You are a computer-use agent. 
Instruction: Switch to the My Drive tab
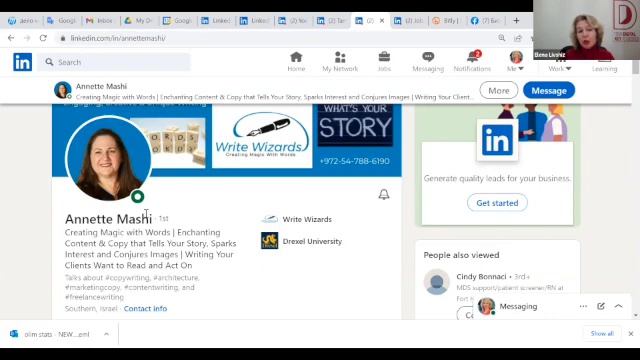tap(139, 20)
